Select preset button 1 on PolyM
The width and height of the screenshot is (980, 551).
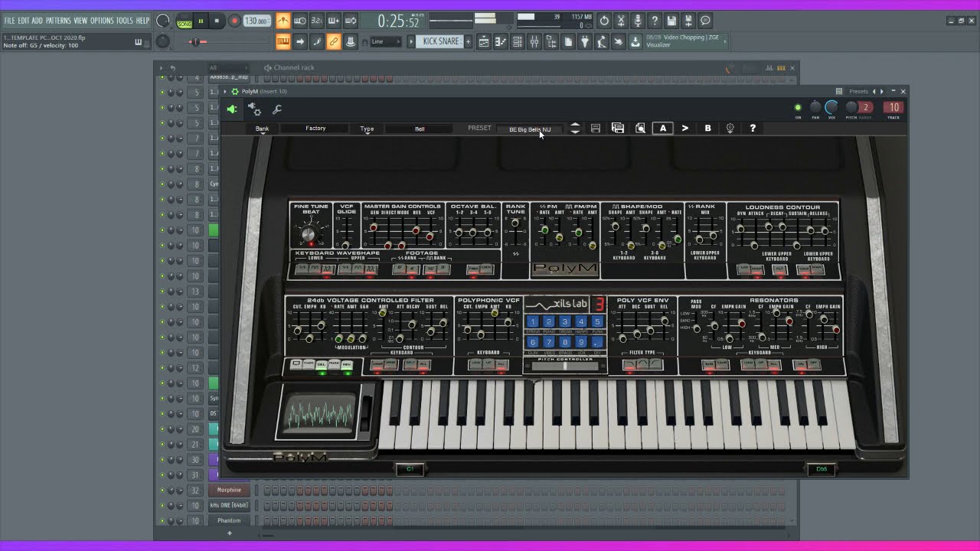coord(533,322)
